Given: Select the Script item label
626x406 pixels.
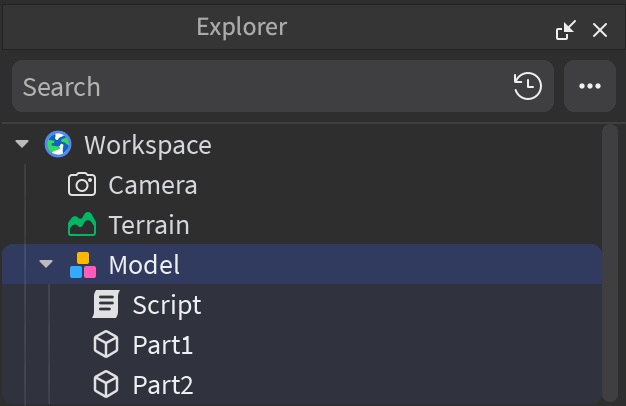Looking at the screenshot, I should pos(167,305).
